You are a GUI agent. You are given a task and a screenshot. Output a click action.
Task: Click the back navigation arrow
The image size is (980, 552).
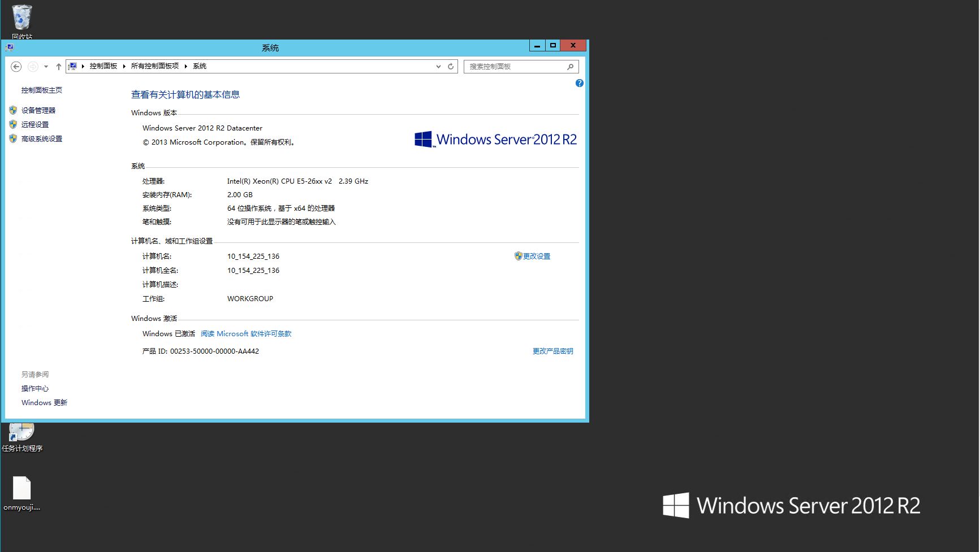coord(16,67)
